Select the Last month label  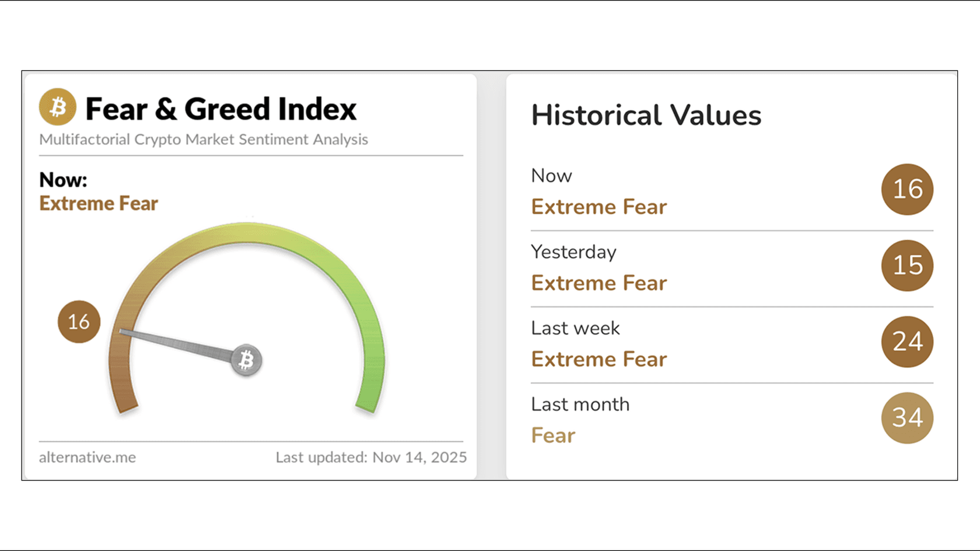(x=580, y=404)
